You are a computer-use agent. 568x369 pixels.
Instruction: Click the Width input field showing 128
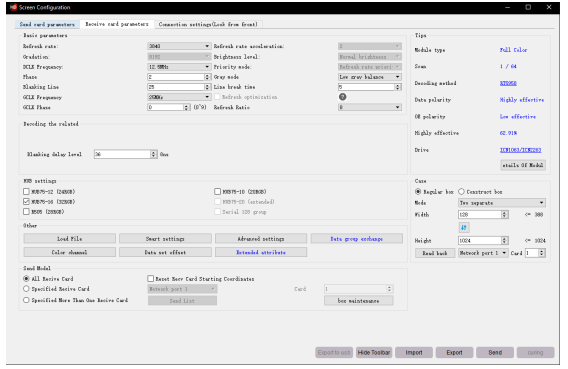point(480,215)
